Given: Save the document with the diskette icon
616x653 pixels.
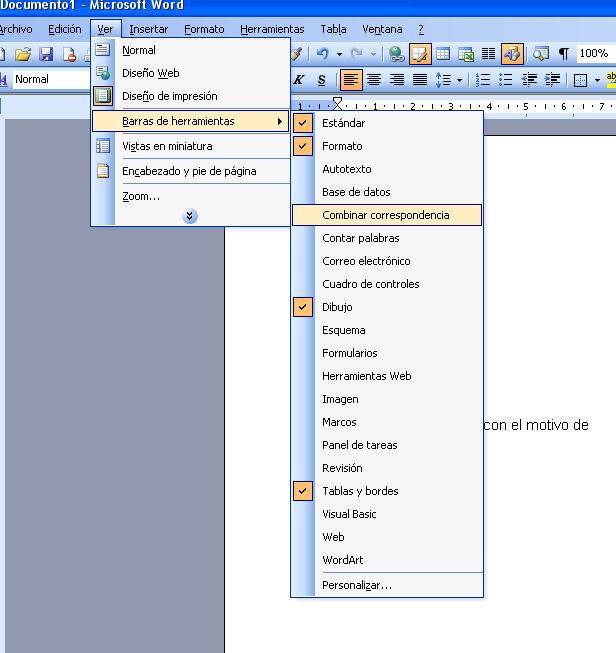Looking at the screenshot, I should 46,54.
